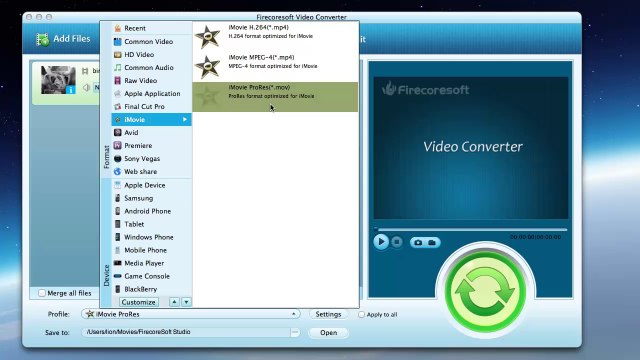
Task: Open the Settings button
Action: click(x=328, y=314)
